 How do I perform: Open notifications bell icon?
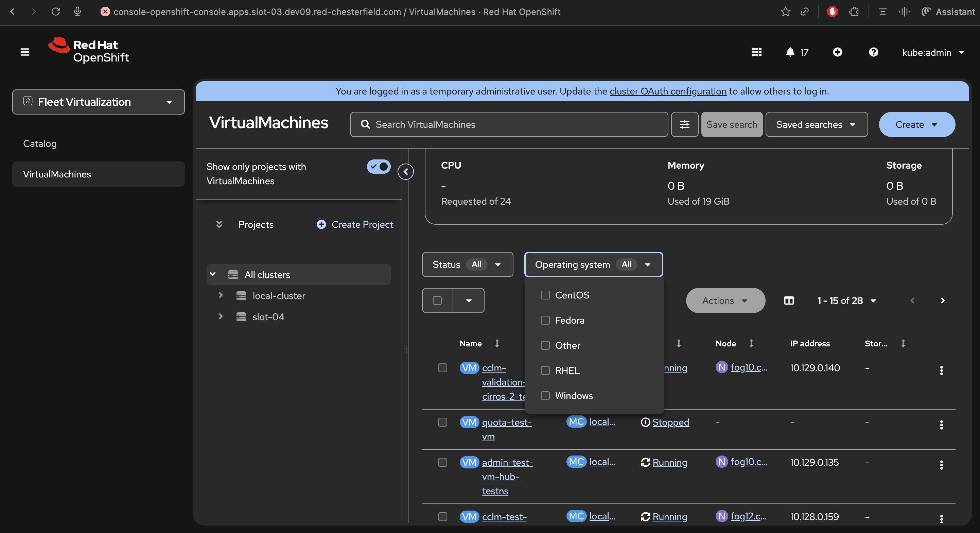(x=790, y=52)
